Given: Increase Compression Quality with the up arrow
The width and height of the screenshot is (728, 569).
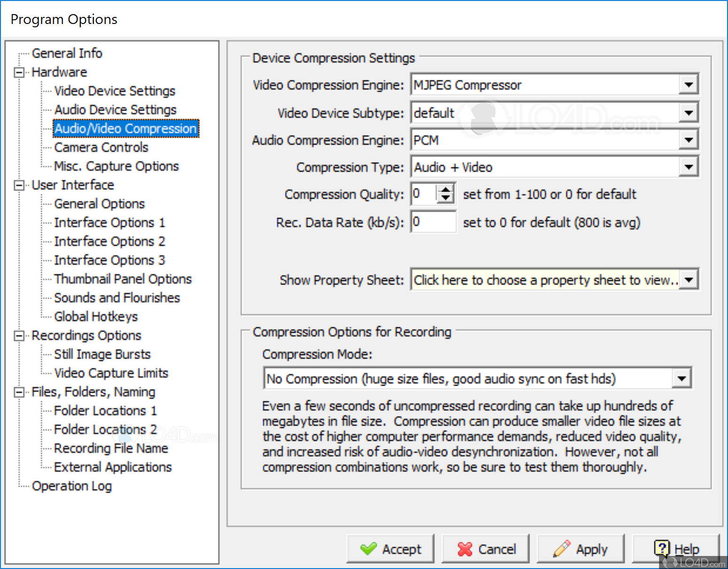Looking at the screenshot, I should (x=446, y=190).
